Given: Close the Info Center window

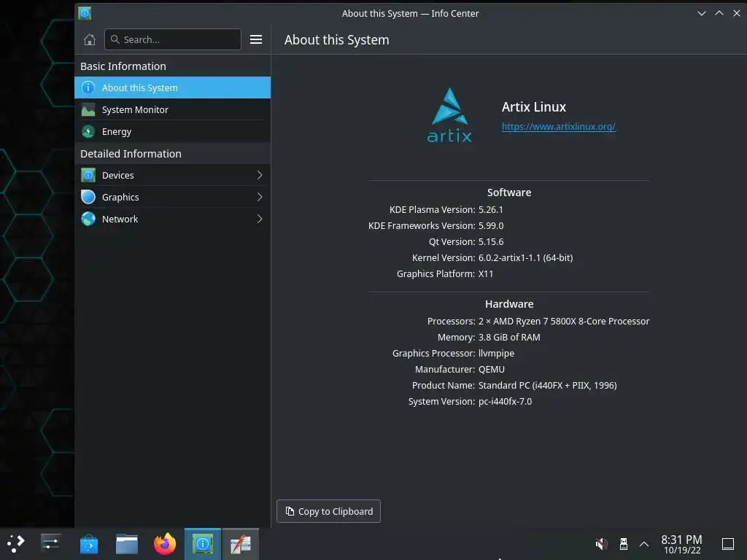Looking at the screenshot, I should point(737,13).
